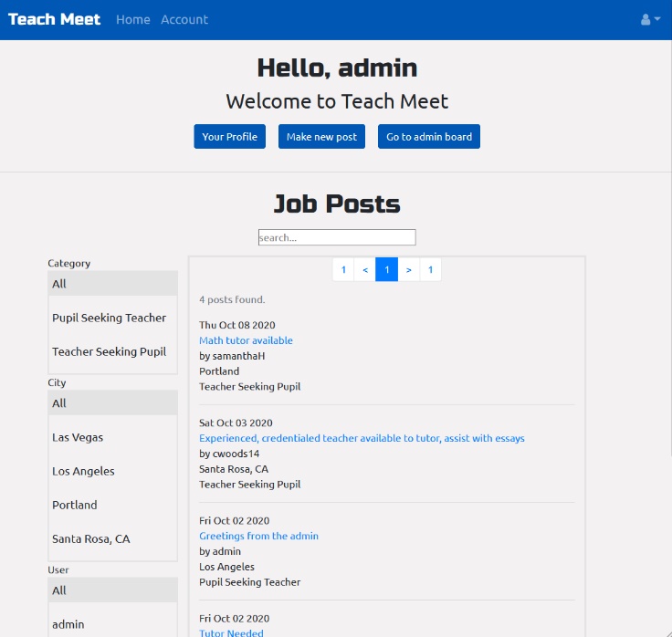This screenshot has height=637, width=672.
Task: Go to next page arrow in pagination
Action: pyautogui.click(x=408, y=270)
